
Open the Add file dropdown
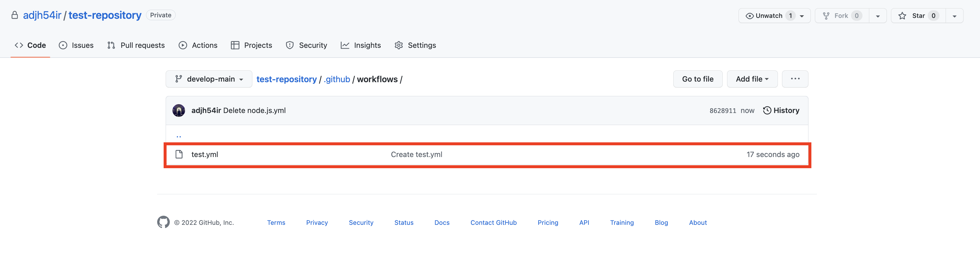tap(752, 79)
